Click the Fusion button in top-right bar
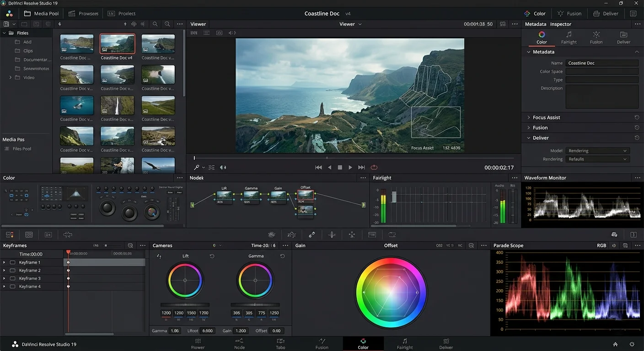The height and width of the screenshot is (351, 644). coord(569,13)
